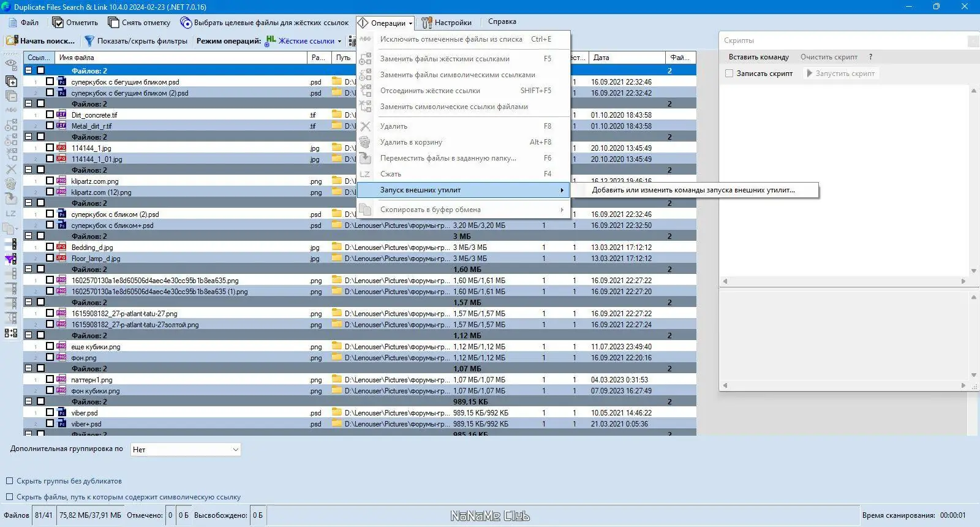
Task: Collapse the group above еще кубики.png
Action: point(28,335)
